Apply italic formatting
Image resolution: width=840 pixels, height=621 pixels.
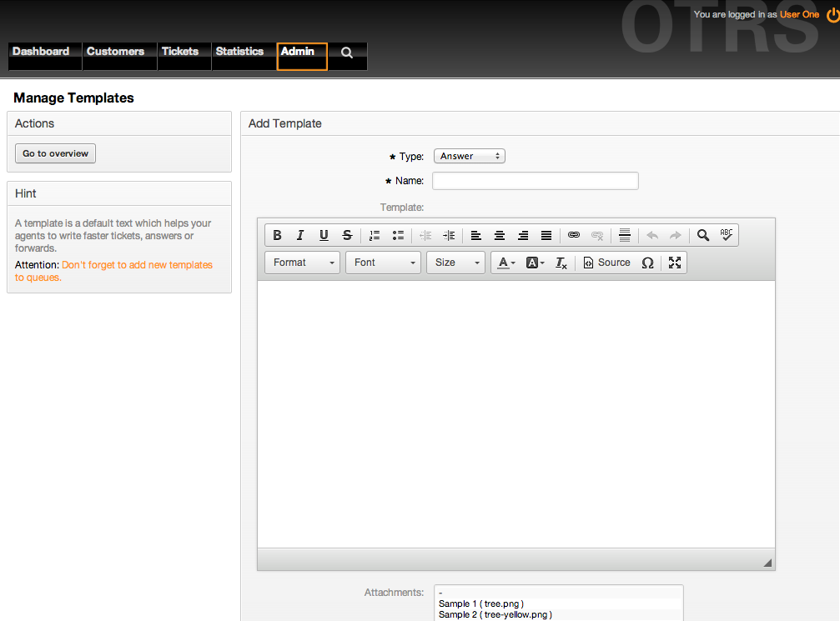[x=300, y=236]
